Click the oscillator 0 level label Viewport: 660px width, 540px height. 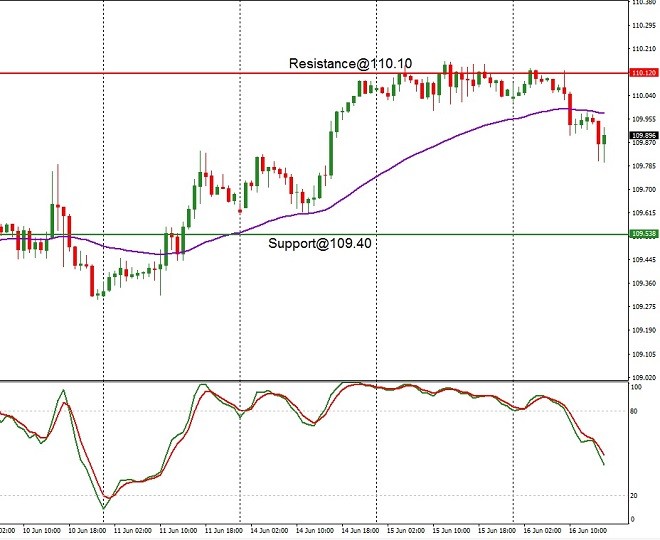(633, 519)
